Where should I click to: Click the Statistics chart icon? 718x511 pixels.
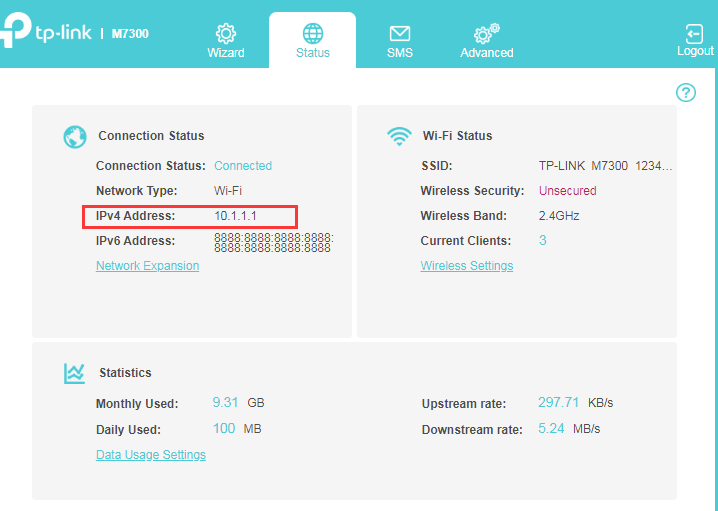[x=74, y=373]
